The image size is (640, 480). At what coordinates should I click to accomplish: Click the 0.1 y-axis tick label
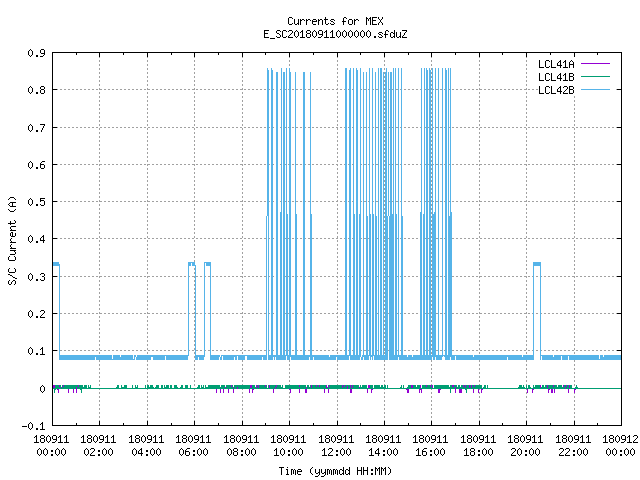click(36, 351)
